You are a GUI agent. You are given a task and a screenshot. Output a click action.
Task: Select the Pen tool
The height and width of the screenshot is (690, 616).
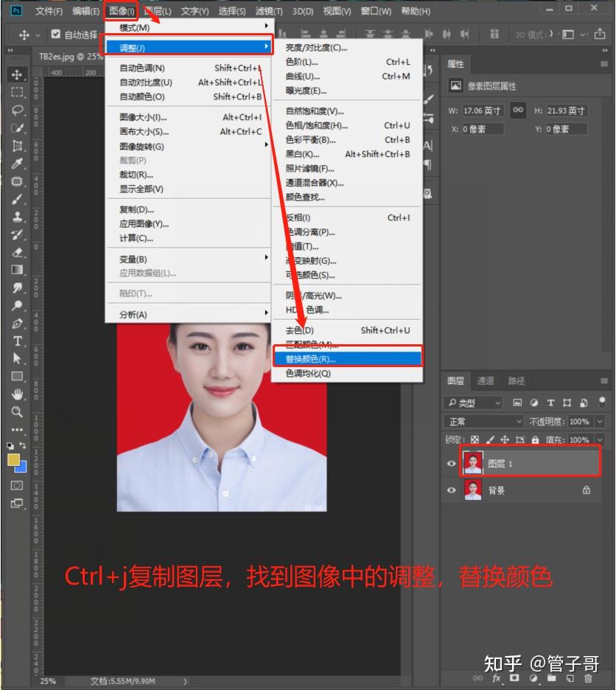click(x=17, y=324)
